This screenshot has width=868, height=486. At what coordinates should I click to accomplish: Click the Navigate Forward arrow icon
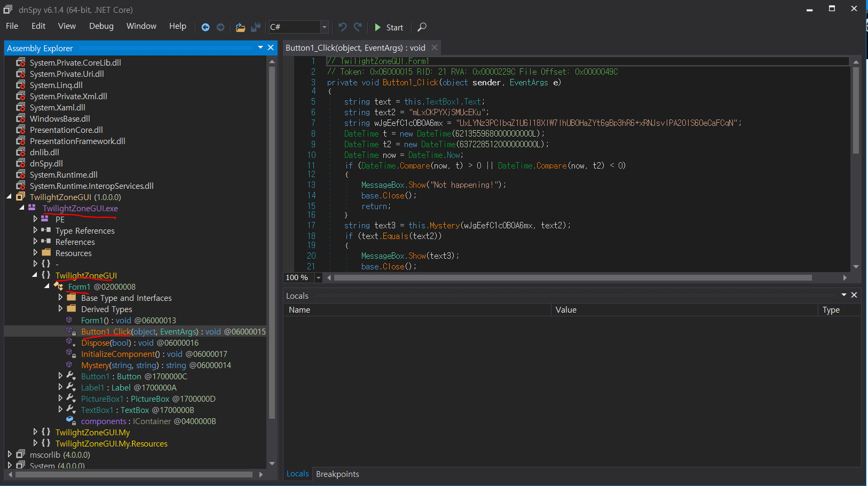pos(220,27)
